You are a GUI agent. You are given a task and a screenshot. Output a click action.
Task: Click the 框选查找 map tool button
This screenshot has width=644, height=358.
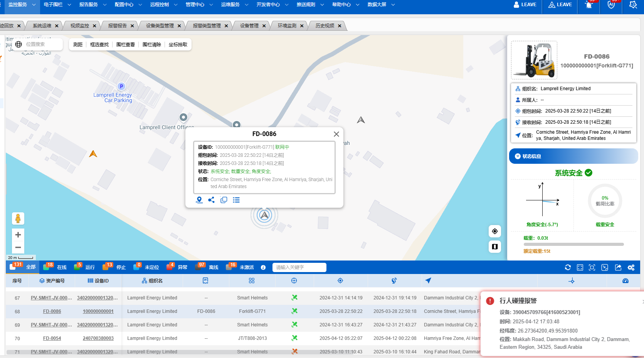coord(99,45)
